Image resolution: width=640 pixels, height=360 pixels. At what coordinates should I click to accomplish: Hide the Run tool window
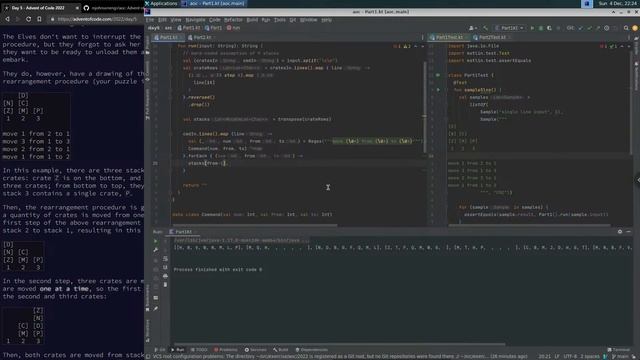(x=629, y=231)
